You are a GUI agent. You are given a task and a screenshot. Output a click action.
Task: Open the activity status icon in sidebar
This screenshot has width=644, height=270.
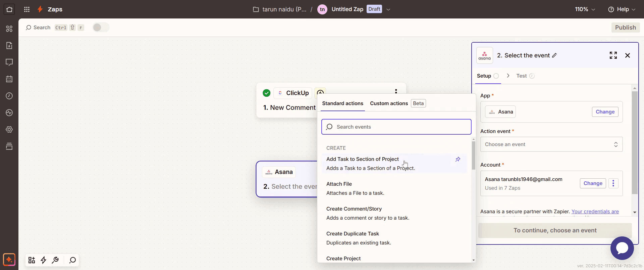(9, 113)
